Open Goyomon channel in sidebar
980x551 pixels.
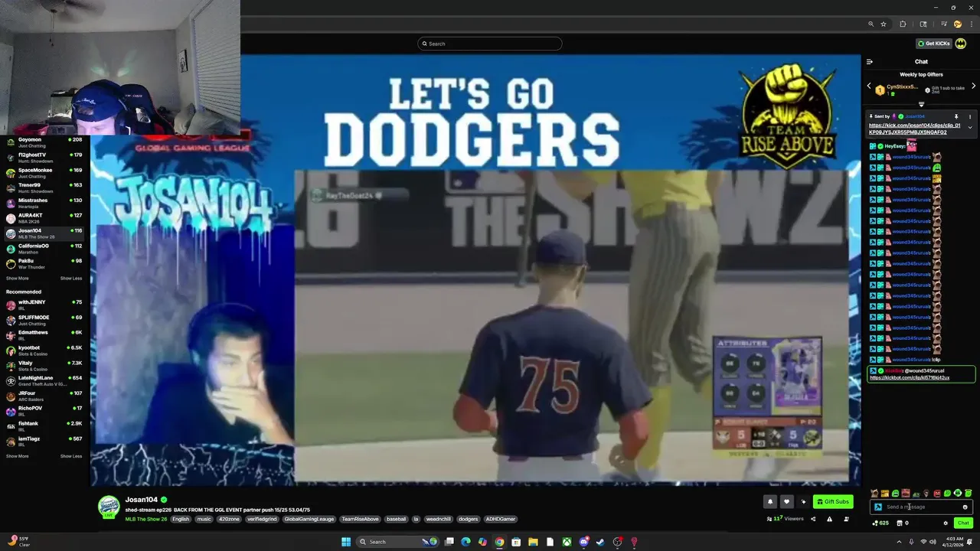click(44, 142)
